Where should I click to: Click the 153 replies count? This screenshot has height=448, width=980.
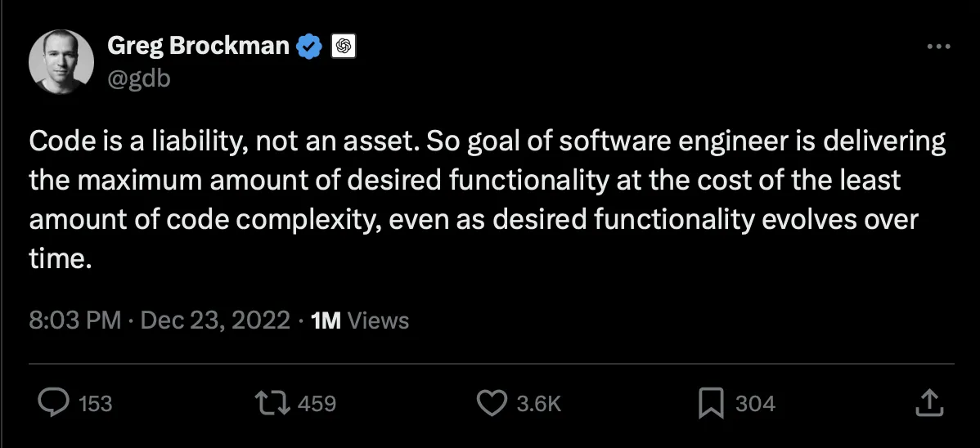[94, 403]
